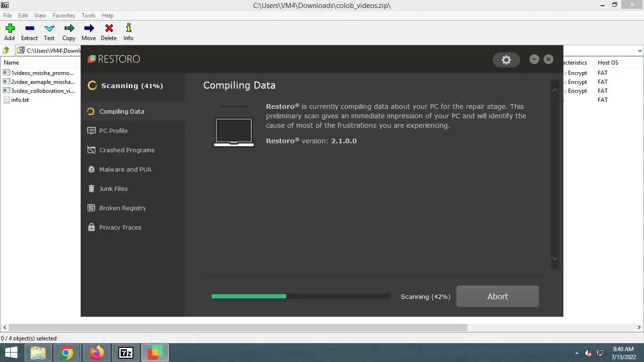Open the Tools menu in 7-Zip
The image size is (644, 362).
point(88,16)
